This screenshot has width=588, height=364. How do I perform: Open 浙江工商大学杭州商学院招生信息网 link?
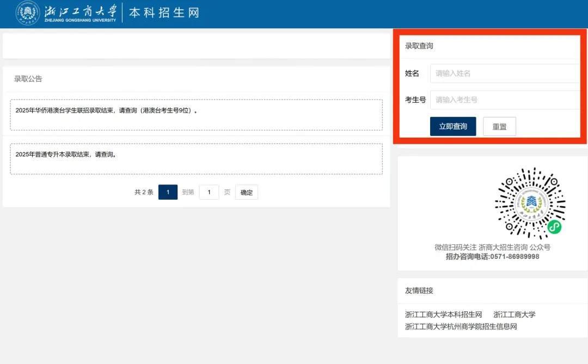pos(461,326)
